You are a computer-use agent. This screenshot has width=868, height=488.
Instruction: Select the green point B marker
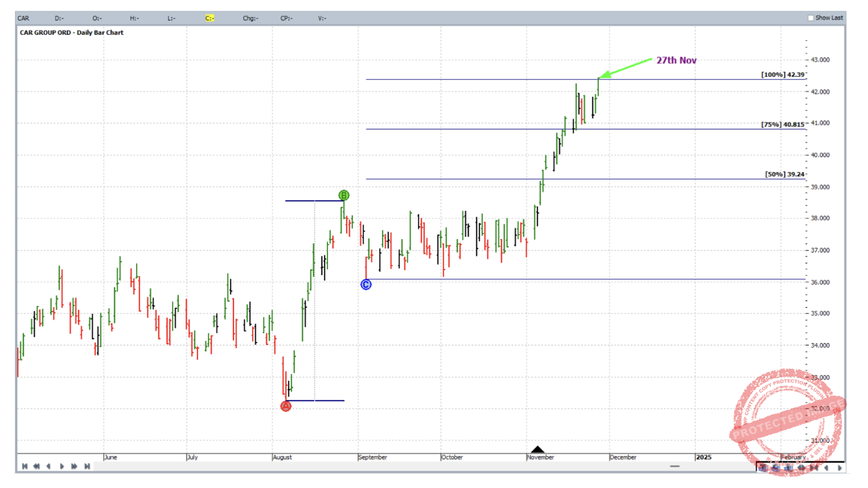pyautogui.click(x=344, y=196)
